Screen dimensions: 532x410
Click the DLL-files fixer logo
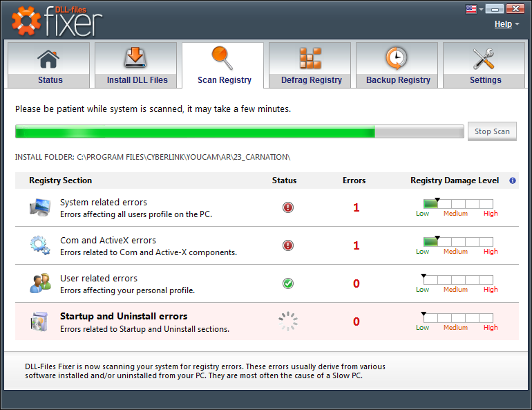(57, 21)
